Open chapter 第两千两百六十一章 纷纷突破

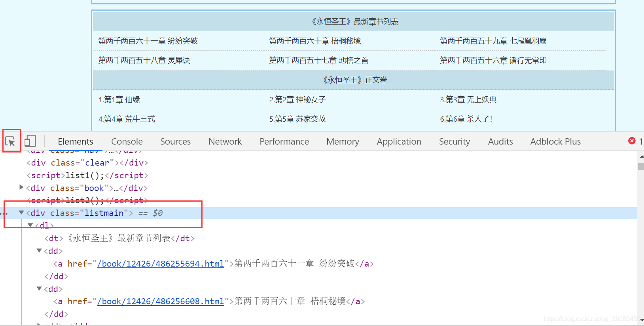[148, 41]
